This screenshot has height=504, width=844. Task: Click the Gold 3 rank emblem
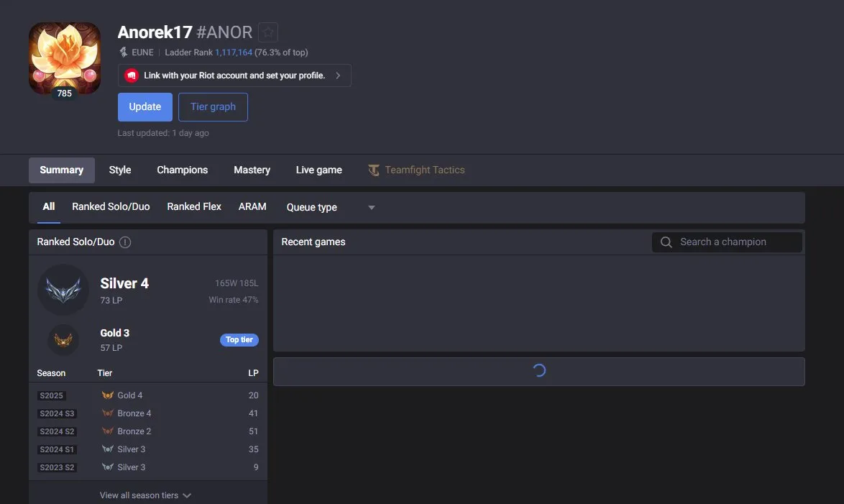click(63, 340)
